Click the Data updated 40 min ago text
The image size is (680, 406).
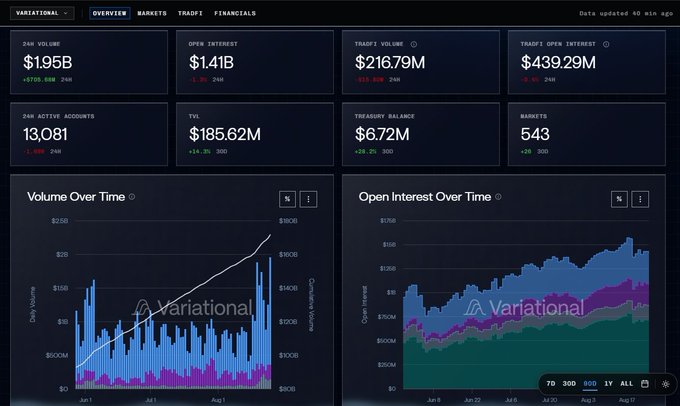626,13
